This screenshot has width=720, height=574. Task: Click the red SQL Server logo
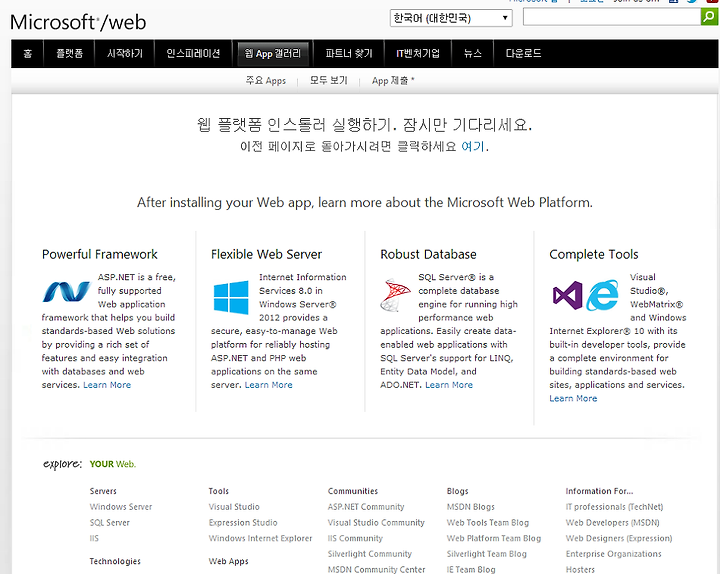tap(395, 295)
